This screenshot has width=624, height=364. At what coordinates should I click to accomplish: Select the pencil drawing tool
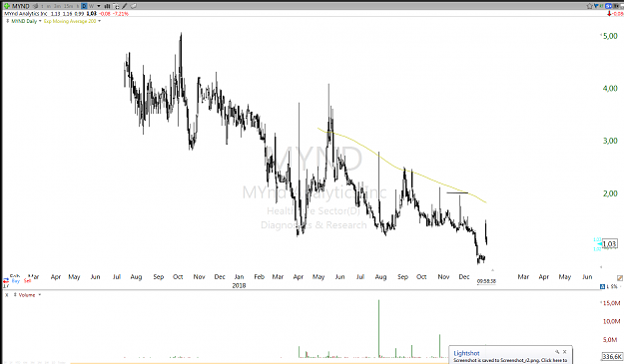pyautogui.click(x=125, y=6)
